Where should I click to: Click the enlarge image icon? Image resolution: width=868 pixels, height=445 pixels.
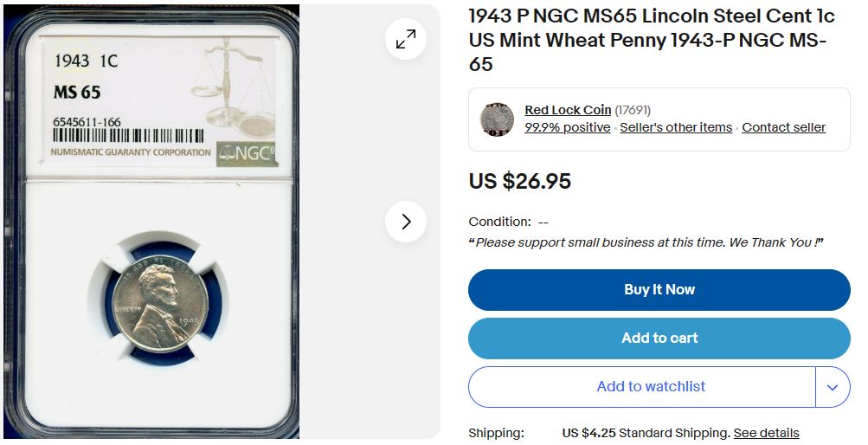tap(406, 39)
